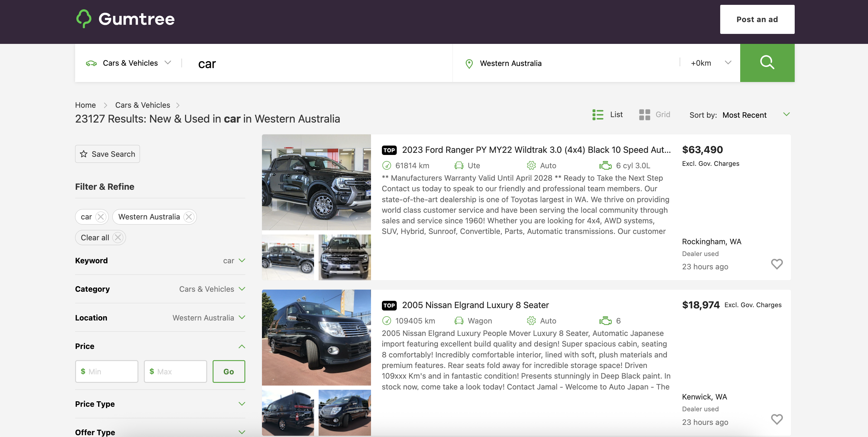Remove the 'car' filter chip
The height and width of the screenshot is (437, 868).
(101, 217)
